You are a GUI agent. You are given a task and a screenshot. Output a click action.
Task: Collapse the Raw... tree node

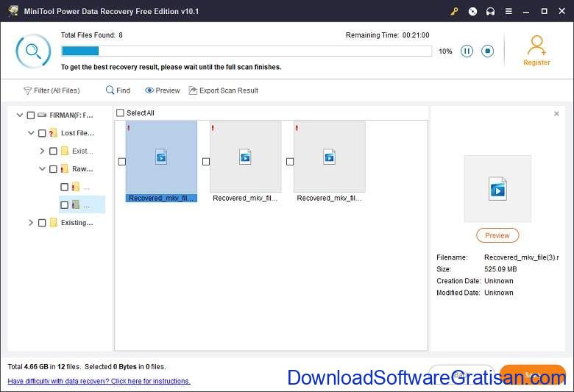point(42,169)
